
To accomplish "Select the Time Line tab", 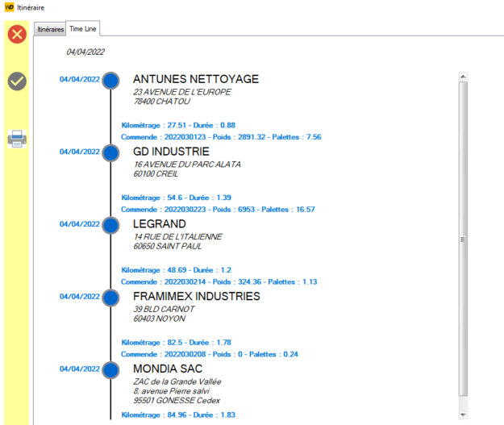I will pyautogui.click(x=83, y=29).
